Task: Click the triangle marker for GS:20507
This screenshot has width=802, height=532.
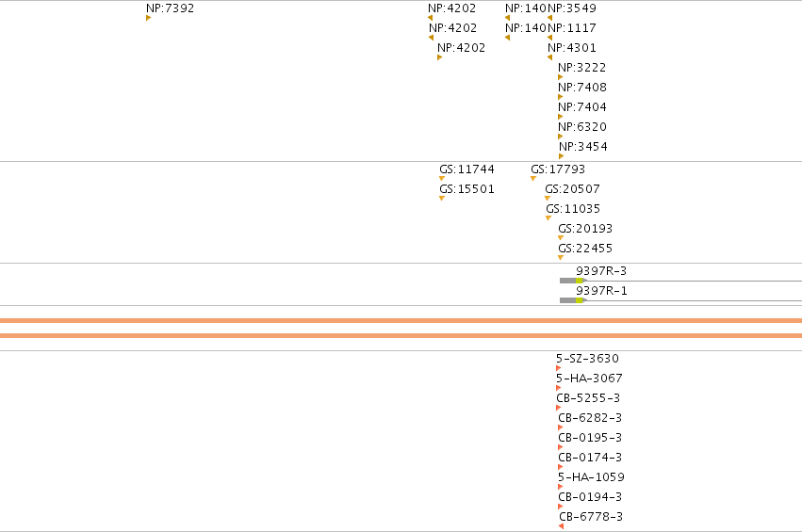Action: click(x=548, y=199)
